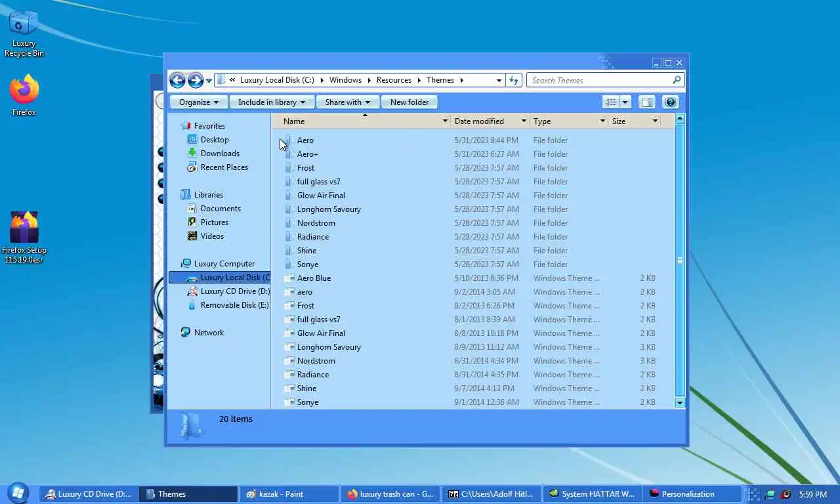Viewport: 840px width, 504px height.
Task: Open view options dropdown arrow
Action: pyautogui.click(x=625, y=102)
